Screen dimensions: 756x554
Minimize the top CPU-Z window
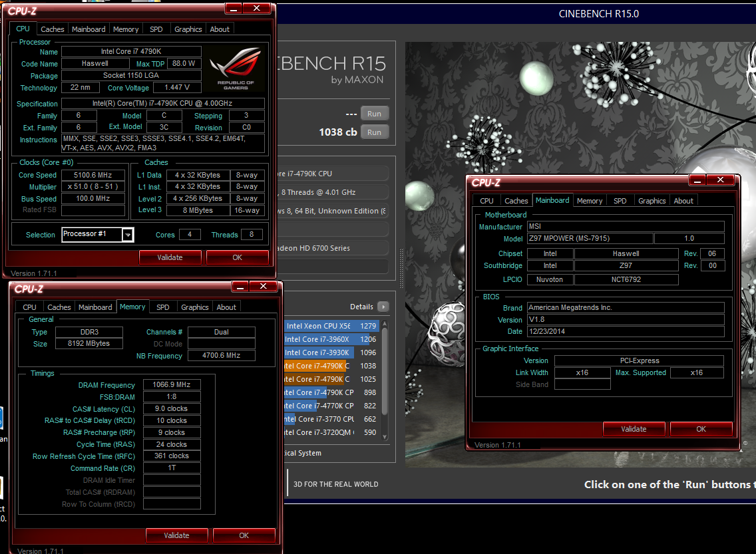coord(234,8)
